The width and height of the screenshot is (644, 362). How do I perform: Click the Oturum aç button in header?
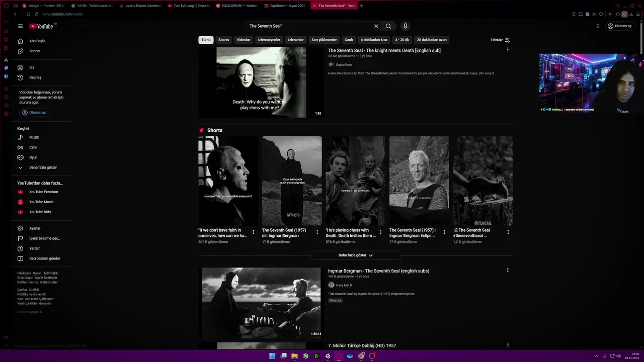(619, 26)
